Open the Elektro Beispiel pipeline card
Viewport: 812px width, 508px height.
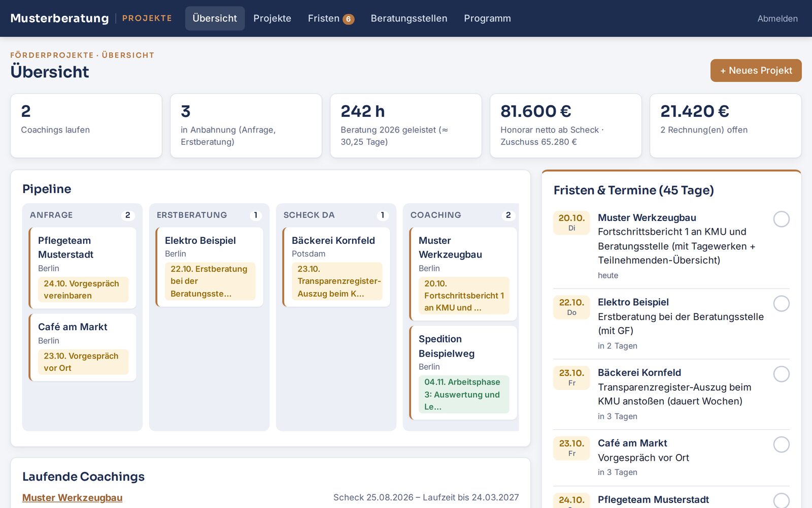(x=210, y=267)
